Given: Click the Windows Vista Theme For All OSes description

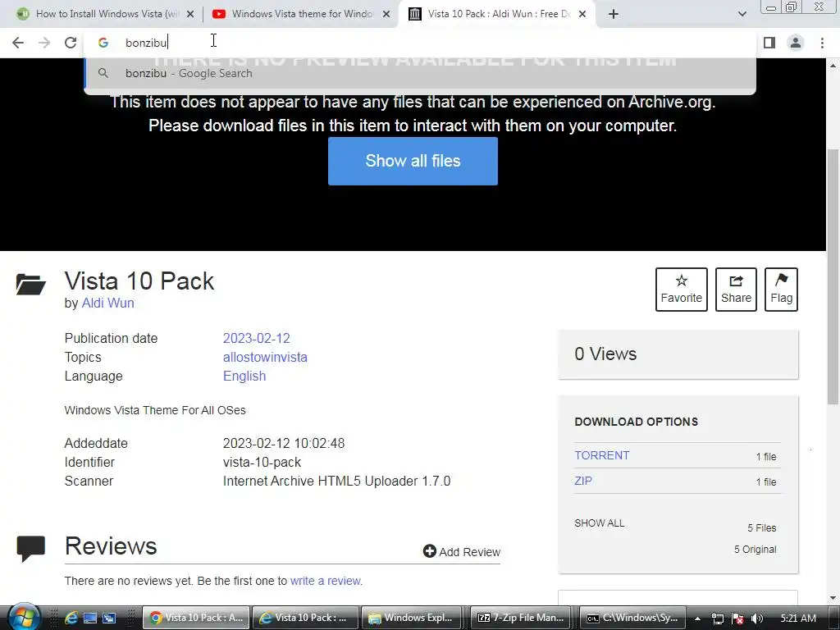Looking at the screenshot, I should [x=155, y=410].
